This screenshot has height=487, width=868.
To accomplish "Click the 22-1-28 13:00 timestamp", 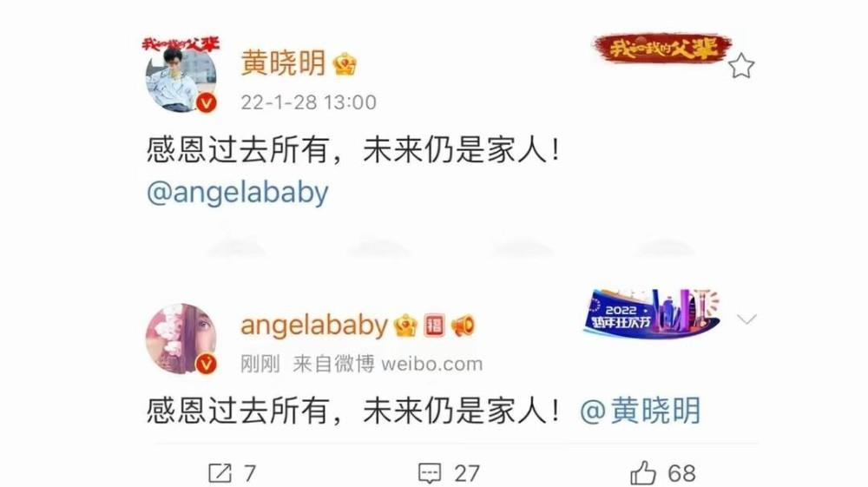I will tap(308, 102).
